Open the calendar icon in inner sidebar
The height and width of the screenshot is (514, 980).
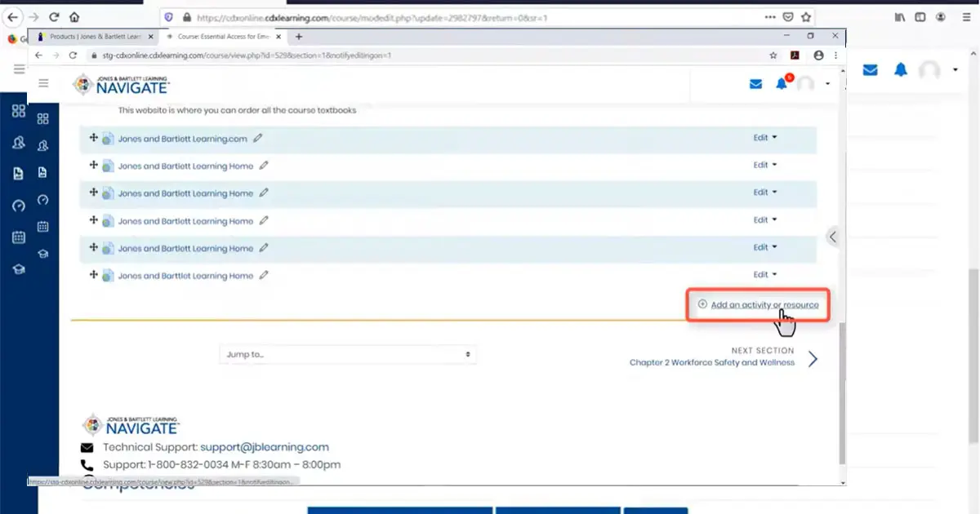point(43,227)
